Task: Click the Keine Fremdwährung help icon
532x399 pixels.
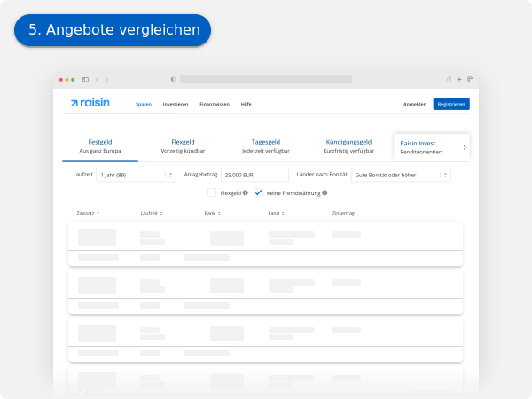Action: pyautogui.click(x=325, y=192)
